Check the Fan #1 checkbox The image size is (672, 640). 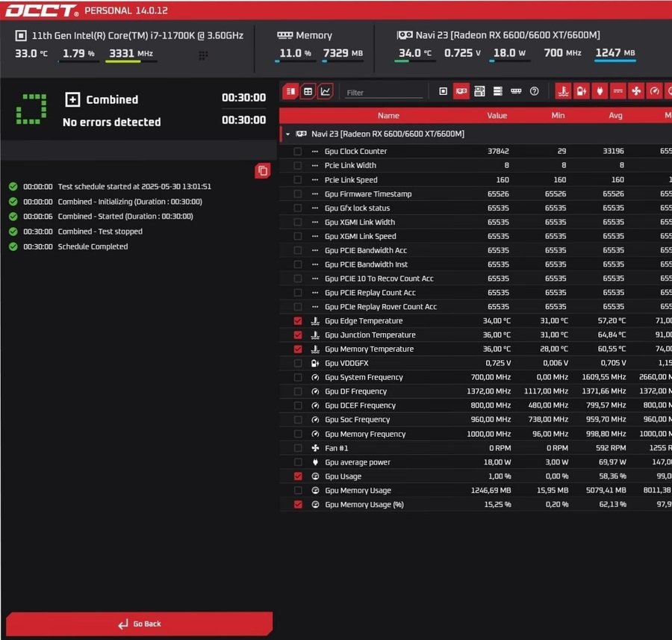(298, 448)
